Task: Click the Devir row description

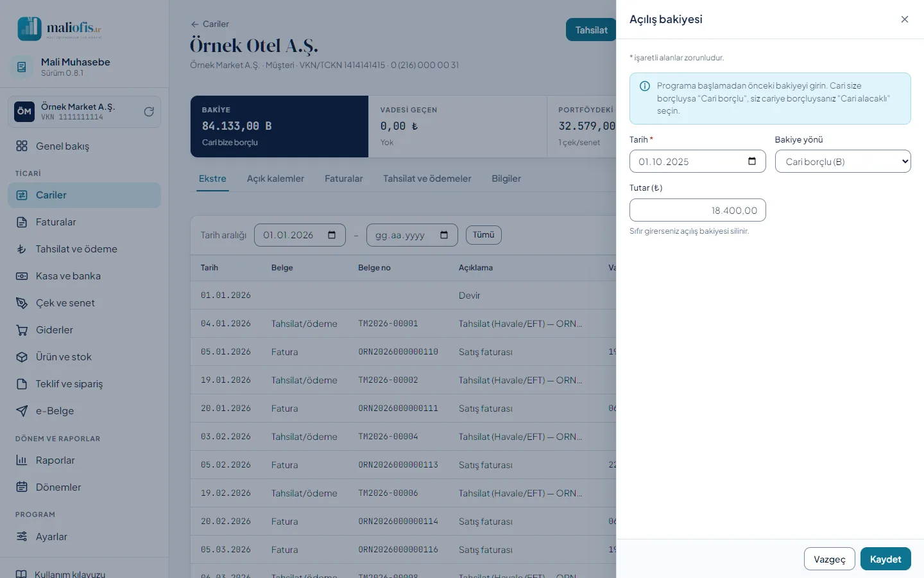Action: (470, 295)
